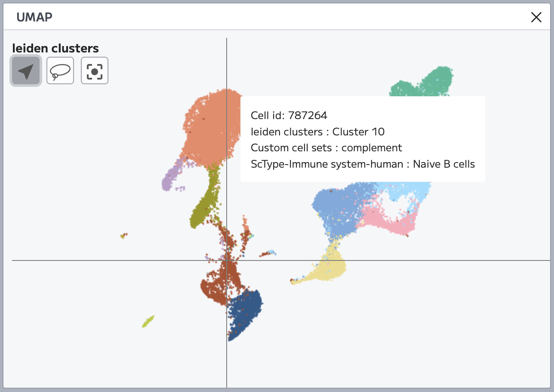This screenshot has width=554, height=392.
Task: Click the Cell id 787264 tooltip line
Action: click(289, 115)
